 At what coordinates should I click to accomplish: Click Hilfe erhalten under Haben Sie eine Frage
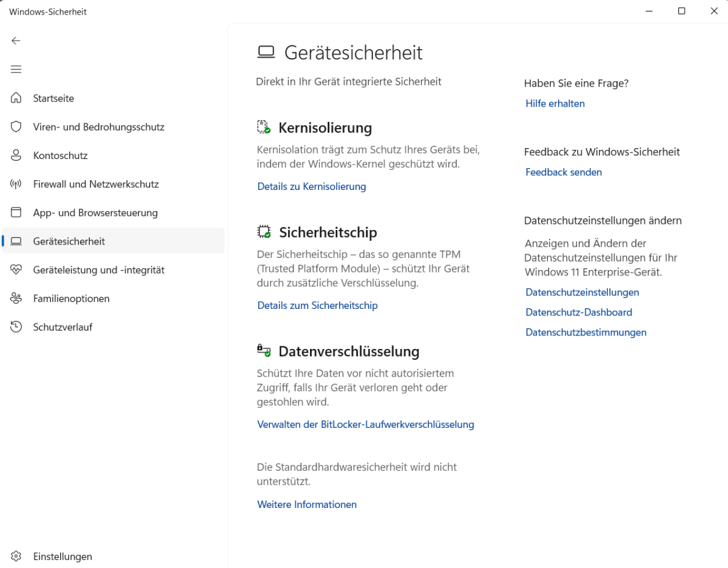click(x=554, y=103)
